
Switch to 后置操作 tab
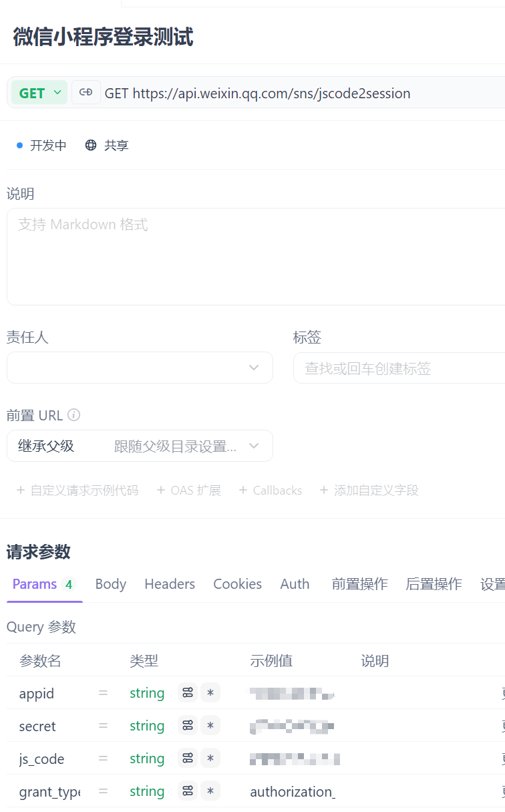[434, 584]
